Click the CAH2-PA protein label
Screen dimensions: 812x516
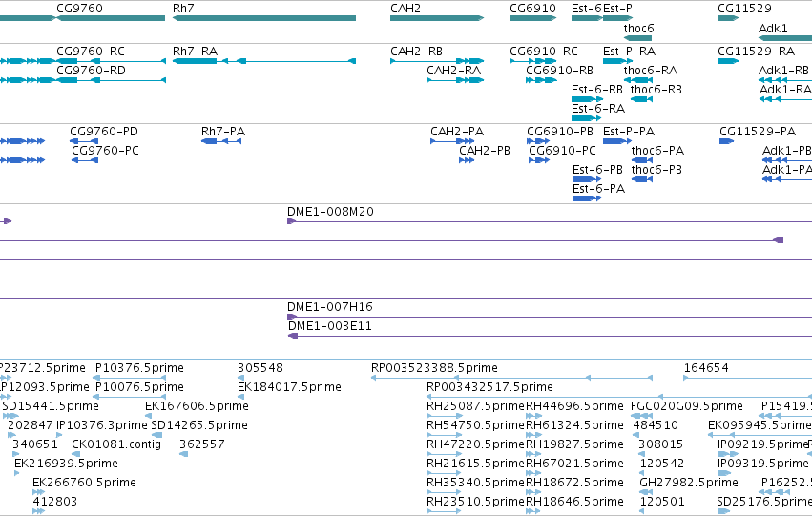point(457,132)
